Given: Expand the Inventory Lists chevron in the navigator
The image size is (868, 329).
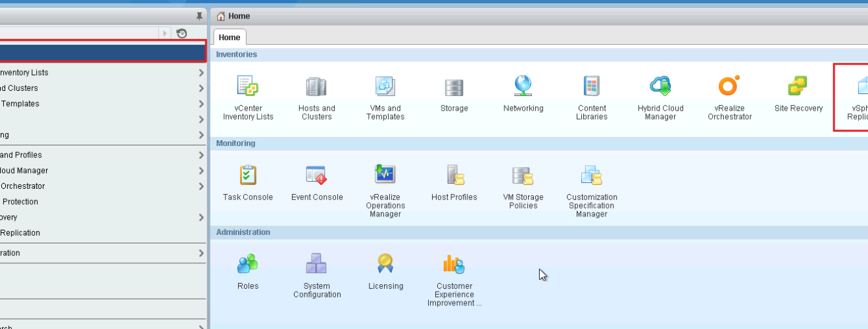Looking at the screenshot, I should click(x=201, y=72).
